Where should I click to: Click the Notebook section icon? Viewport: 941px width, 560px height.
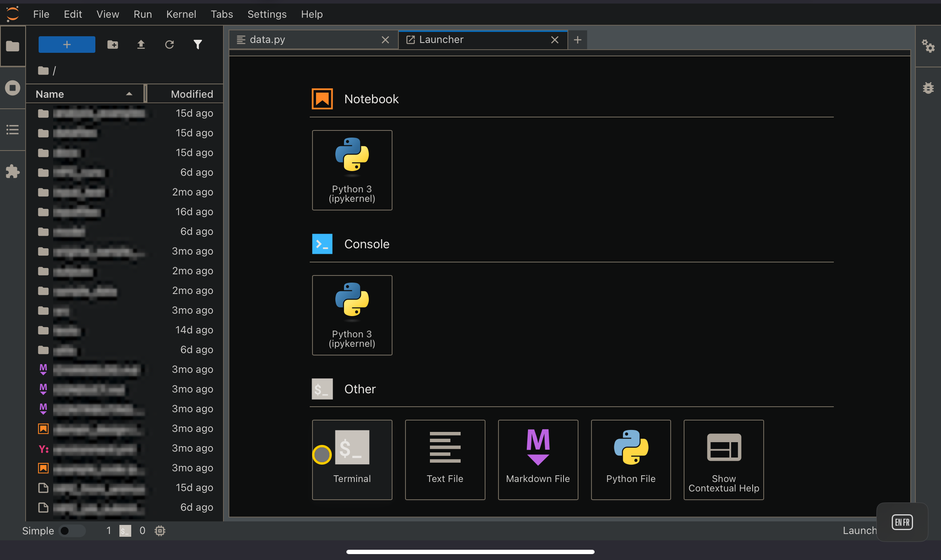322,99
